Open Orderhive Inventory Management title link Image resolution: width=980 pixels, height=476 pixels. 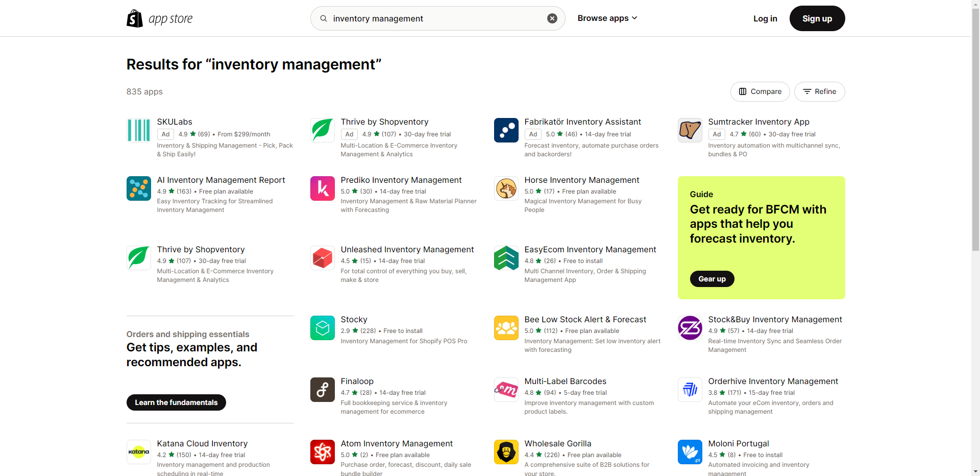[x=773, y=381]
